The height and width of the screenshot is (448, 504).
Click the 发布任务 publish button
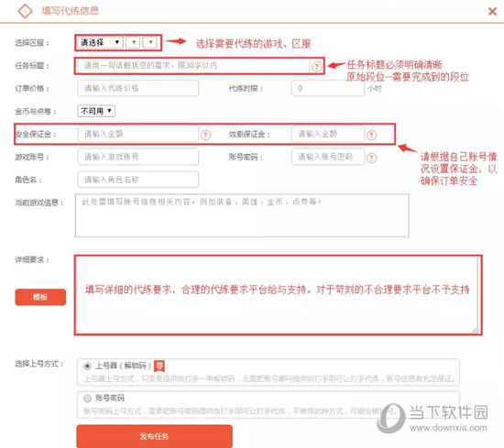(x=154, y=436)
